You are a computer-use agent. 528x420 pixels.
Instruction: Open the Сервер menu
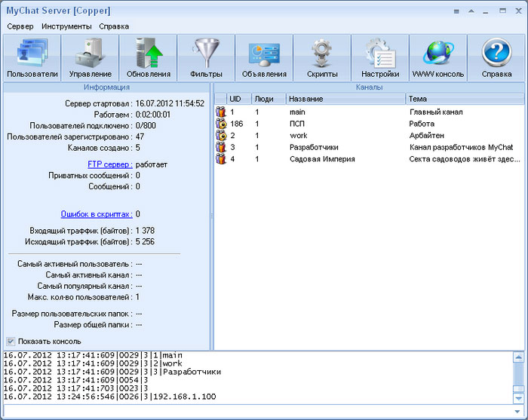tap(20, 26)
